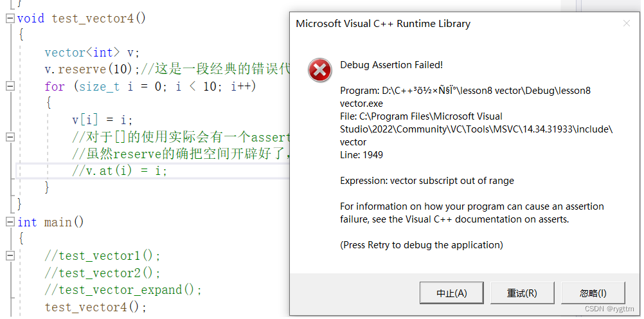Abort the program with 中止(A)
The height and width of the screenshot is (319, 644).
(451, 293)
